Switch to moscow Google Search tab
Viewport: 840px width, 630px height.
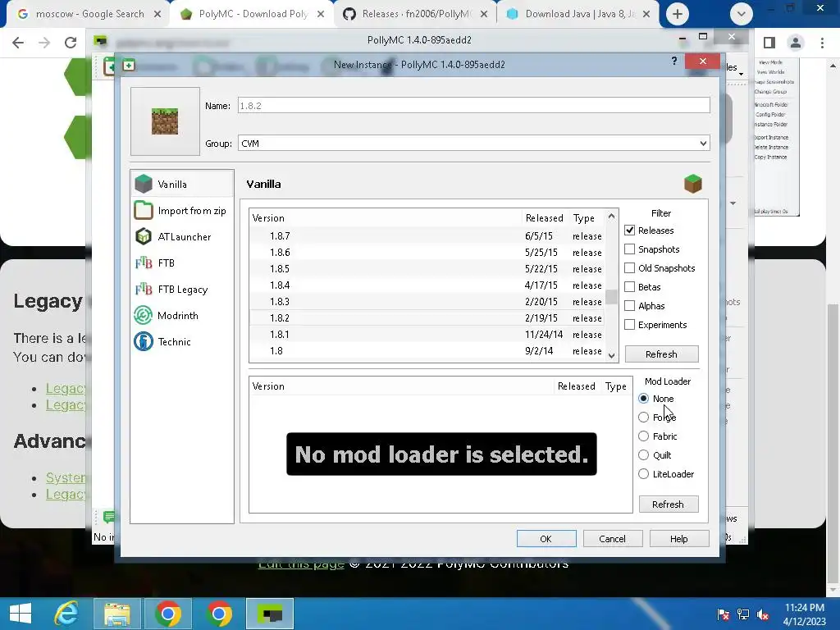tap(88, 14)
